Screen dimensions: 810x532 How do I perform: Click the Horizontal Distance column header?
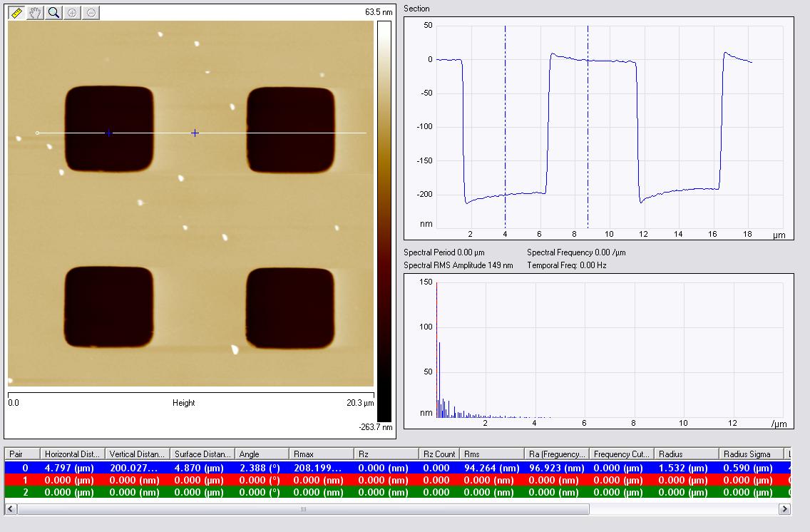pos(73,454)
